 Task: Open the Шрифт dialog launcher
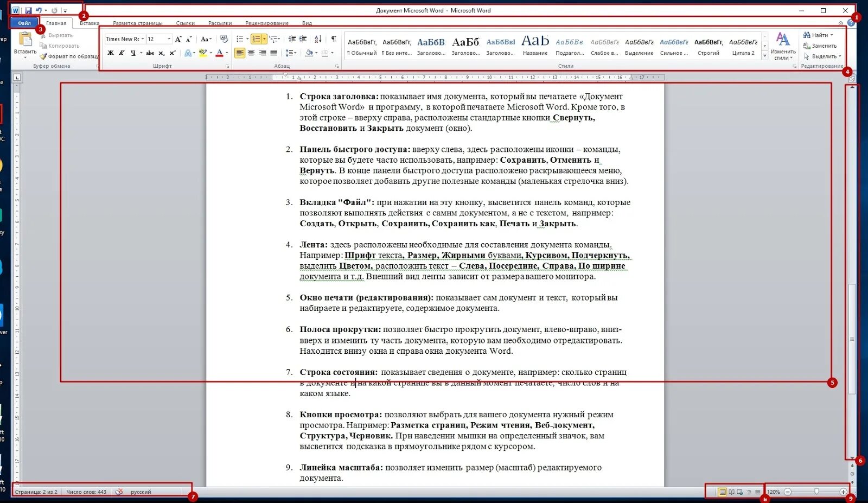pos(227,66)
